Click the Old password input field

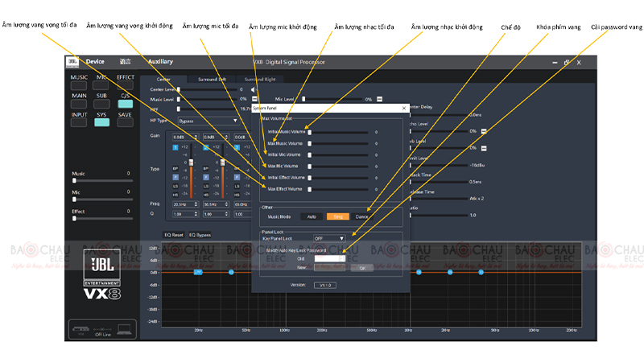(x=329, y=258)
